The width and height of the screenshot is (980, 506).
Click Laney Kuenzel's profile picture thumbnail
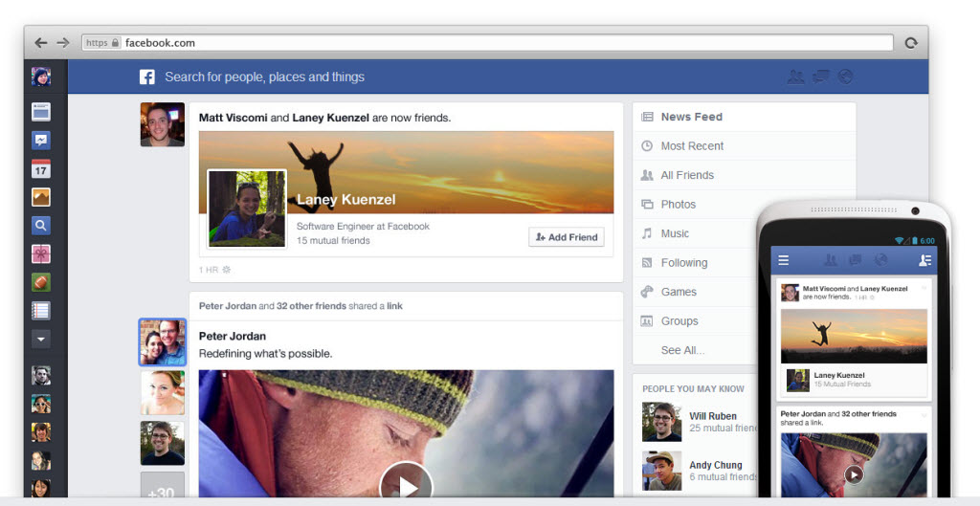click(247, 209)
